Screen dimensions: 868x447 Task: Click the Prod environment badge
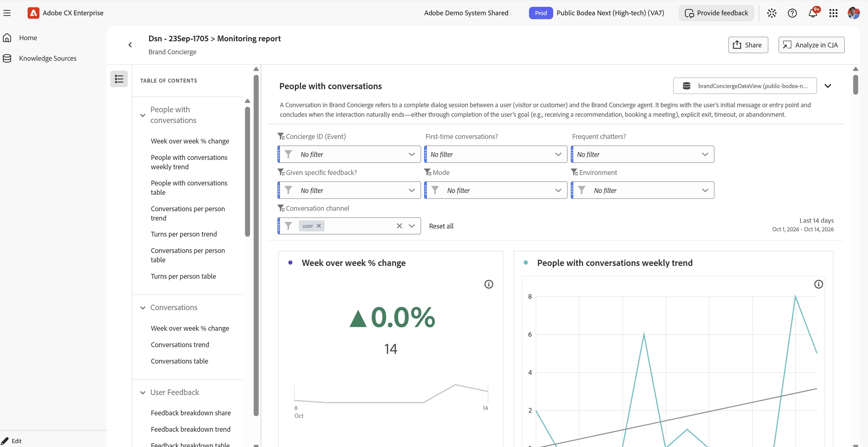[x=541, y=13]
